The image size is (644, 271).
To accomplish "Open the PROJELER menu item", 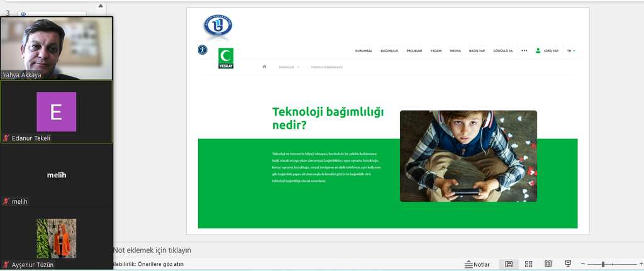I will pos(414,50).
